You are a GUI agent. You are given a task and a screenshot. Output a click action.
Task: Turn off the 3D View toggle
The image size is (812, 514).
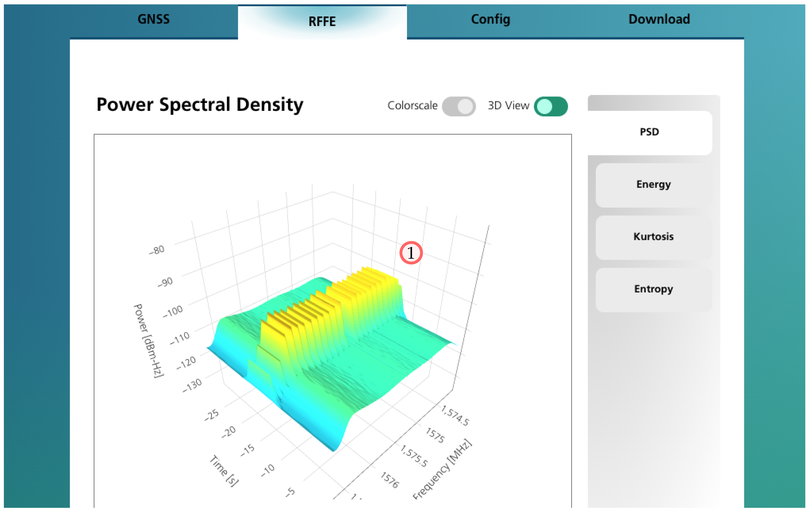point(551,107)
